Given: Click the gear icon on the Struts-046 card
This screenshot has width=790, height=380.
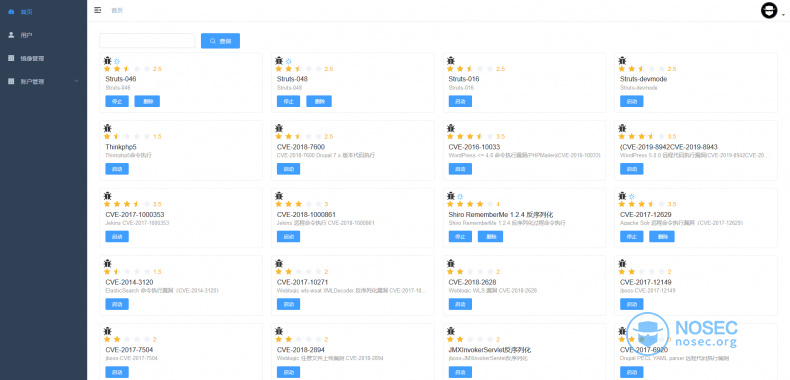Looking at the screenshot, I should point(117,61).
